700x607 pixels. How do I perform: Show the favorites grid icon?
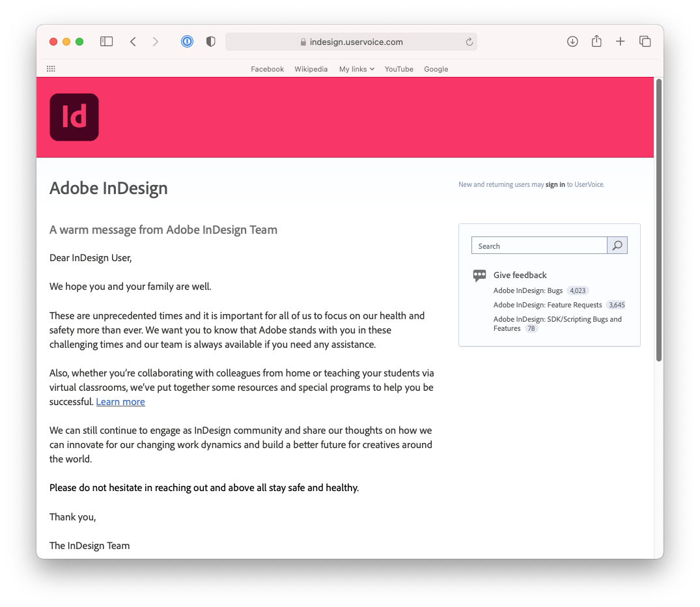(x=51, y=69)
